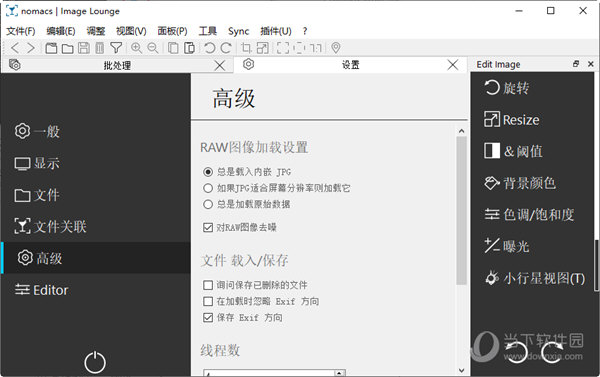Click redo arrow at Edit Image bottom
Viewport: 600px width, 377px height.
552,353
